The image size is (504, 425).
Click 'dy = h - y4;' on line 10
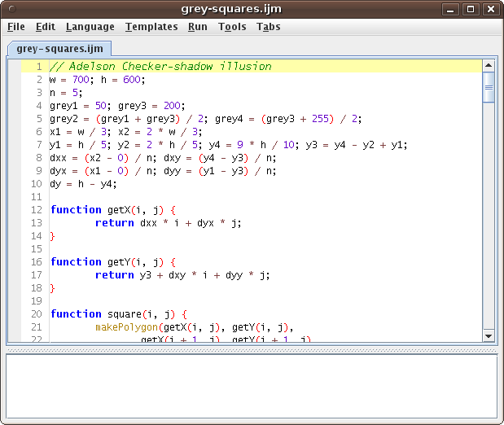pyautogui.click(x=83, y=184)
